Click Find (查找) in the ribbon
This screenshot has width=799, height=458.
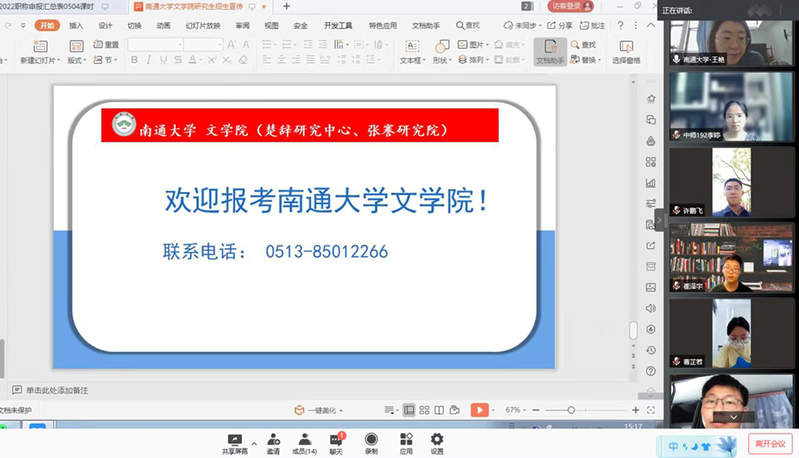583,45
